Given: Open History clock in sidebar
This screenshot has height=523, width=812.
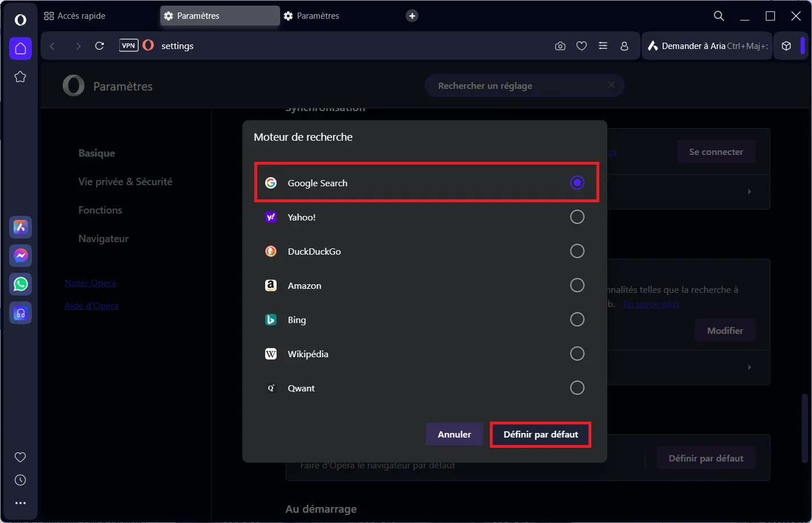Looking at the screenshot, I should pos(21,480).
